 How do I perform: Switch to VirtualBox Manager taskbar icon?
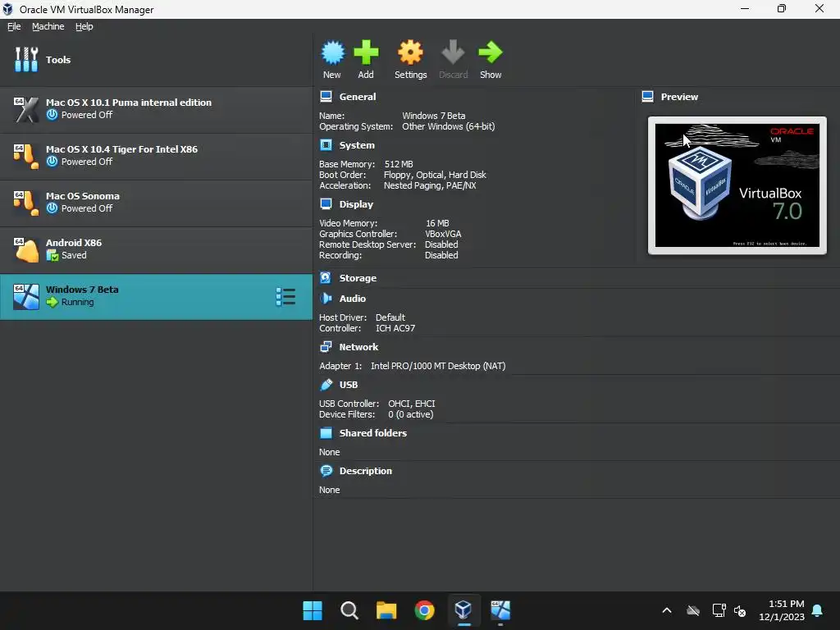point(463,610)
